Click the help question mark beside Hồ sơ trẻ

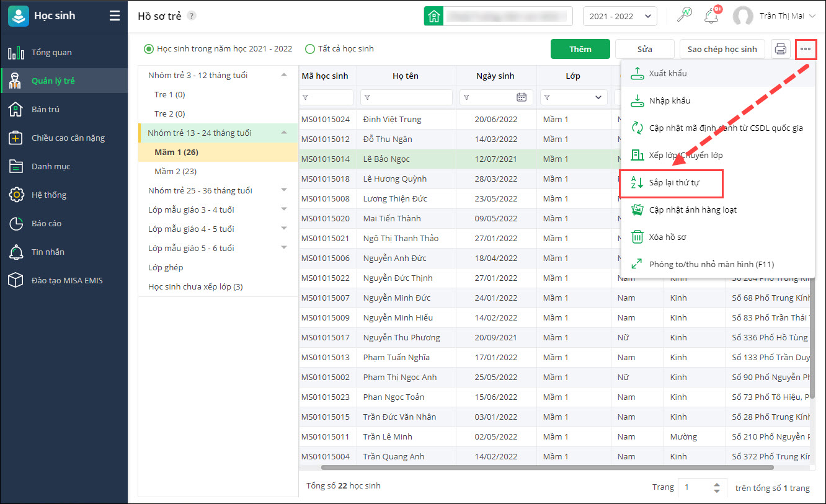[192, 16]
